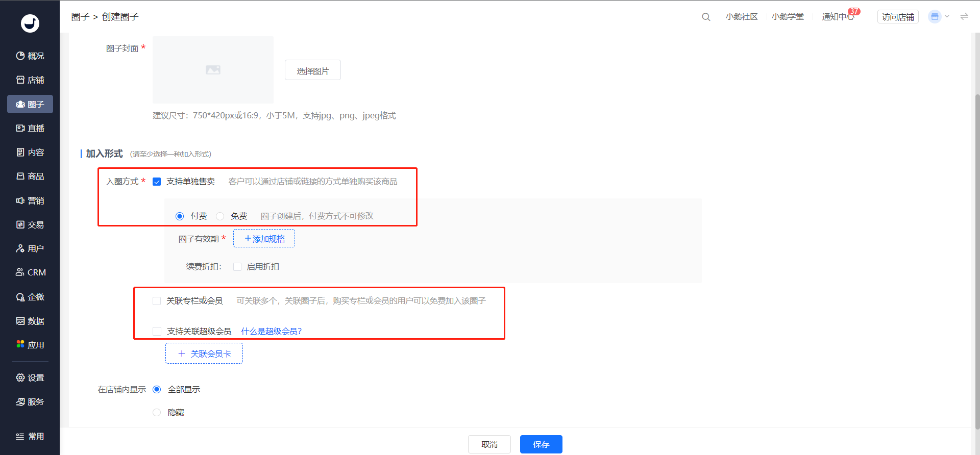The height and width of the screenshot is (455, 980).
Task: Select 圈子 in the sidebar
Action: coord(30,104)
